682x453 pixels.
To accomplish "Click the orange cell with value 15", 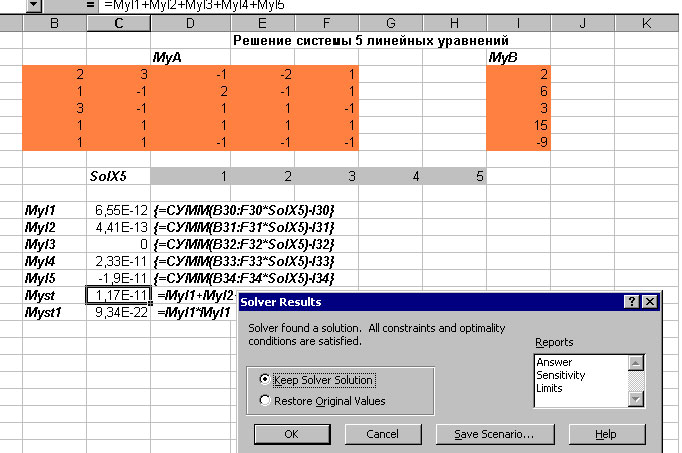I will click(x=518, y=125).
